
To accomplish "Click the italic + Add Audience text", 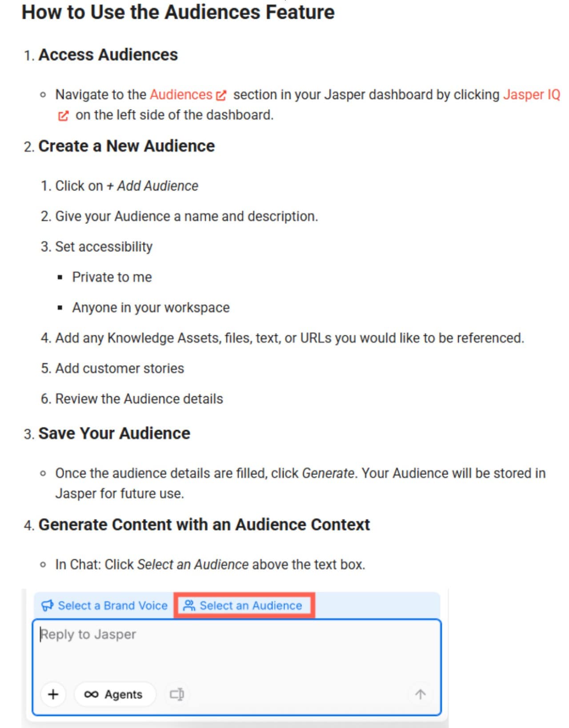I will click(152, 186).
